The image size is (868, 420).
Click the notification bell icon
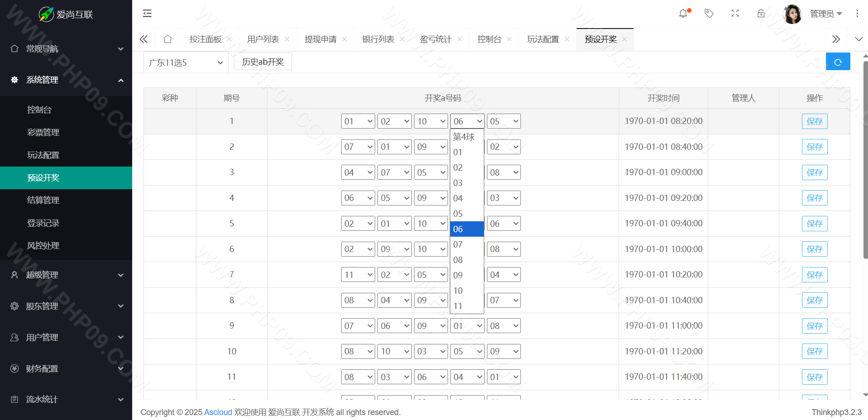click(683, 14)
